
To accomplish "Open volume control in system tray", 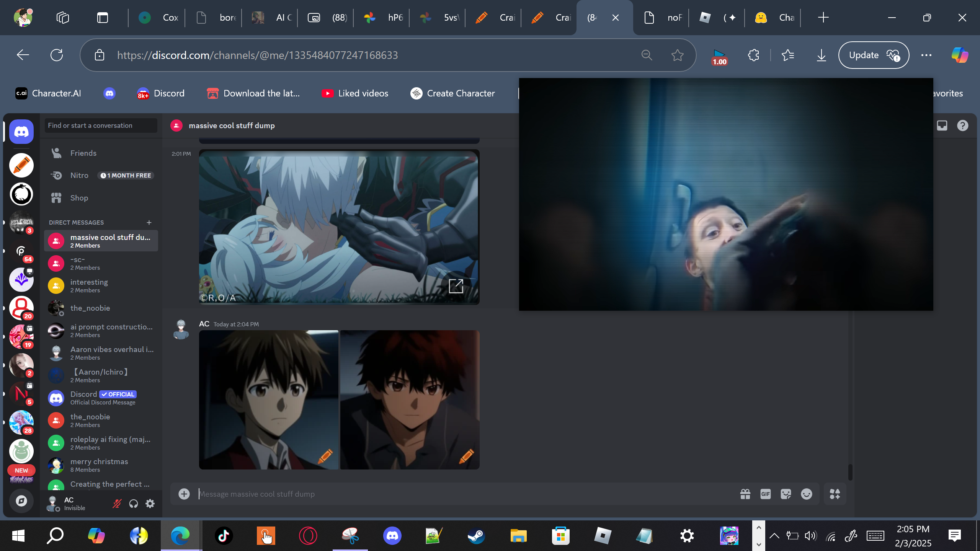I will coord(811,536).
